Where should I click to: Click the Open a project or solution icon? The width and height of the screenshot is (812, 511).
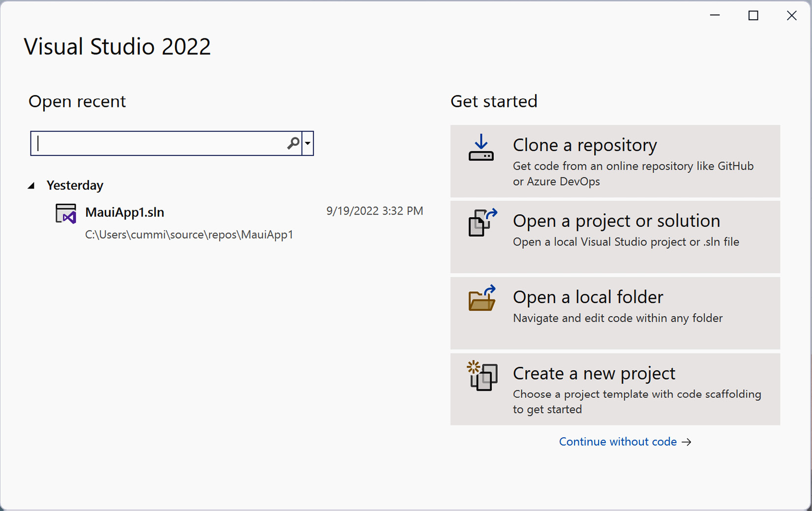click(482, 223)
